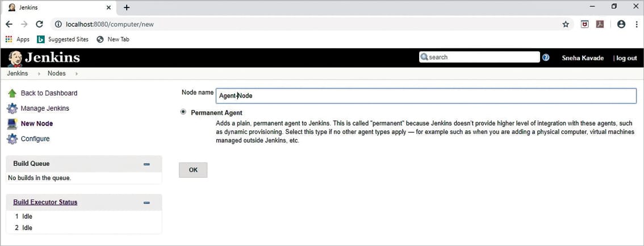Expand the Nodes breadcrumb arrow
The image size is (644, 246).
[x=77, y=74]
